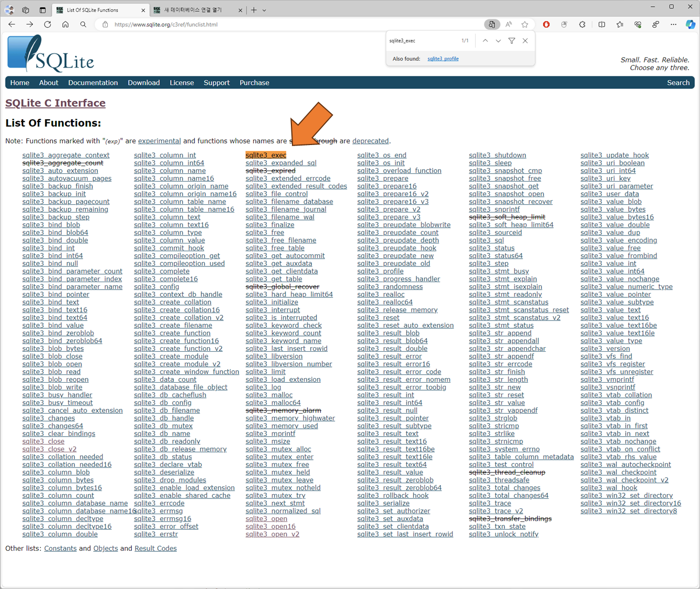This screenshot has width=700, height=589.
Task: Toggle split screen view
Action: 602,25
